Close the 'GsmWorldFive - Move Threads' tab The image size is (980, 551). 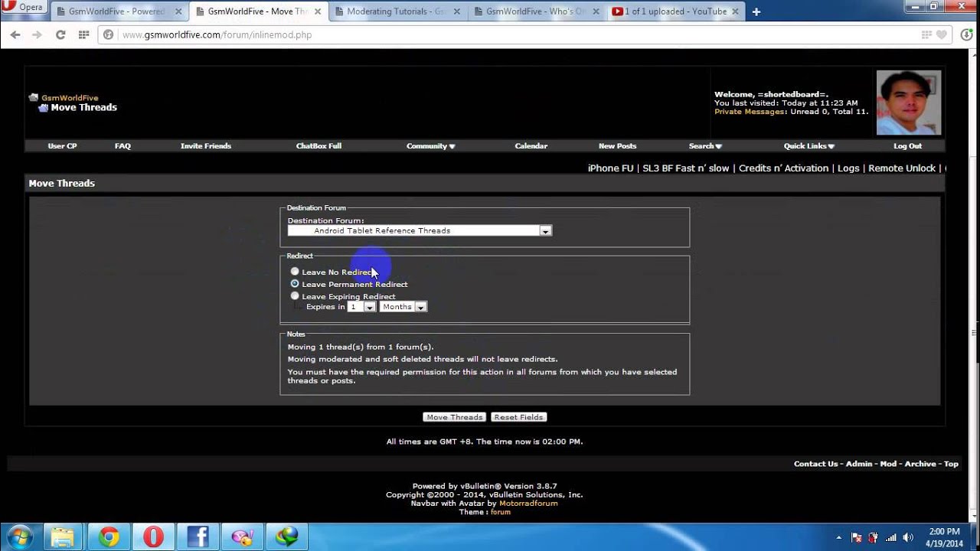pos(318,11)
